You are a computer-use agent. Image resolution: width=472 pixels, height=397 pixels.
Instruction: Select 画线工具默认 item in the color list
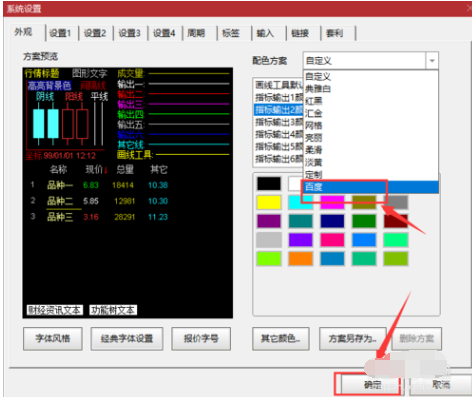click(279, 85)
